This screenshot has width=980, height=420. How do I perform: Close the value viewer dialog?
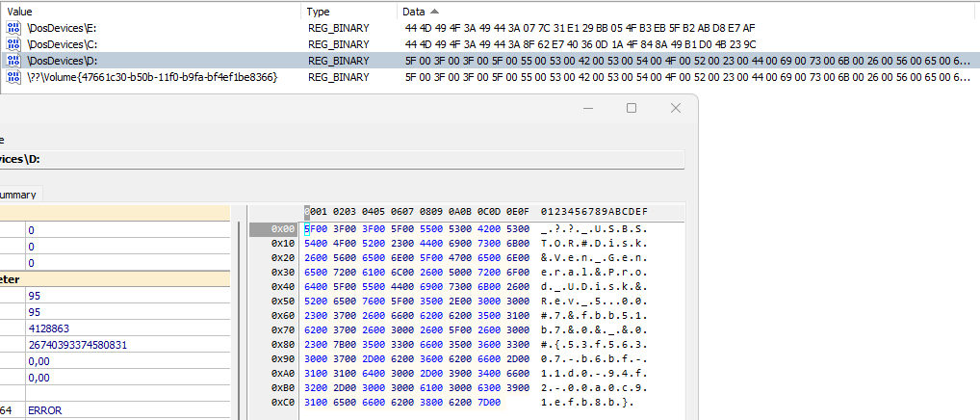(x=674, y=108)
